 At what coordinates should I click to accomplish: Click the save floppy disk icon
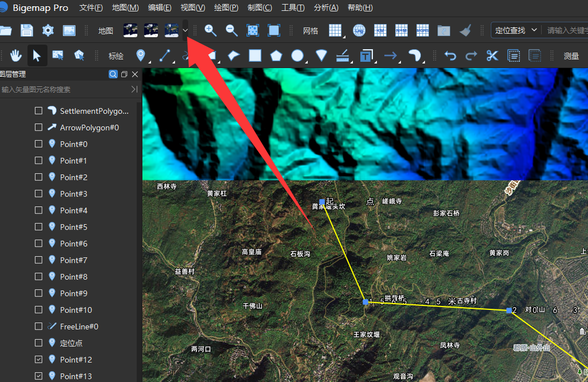pos(27,30)
